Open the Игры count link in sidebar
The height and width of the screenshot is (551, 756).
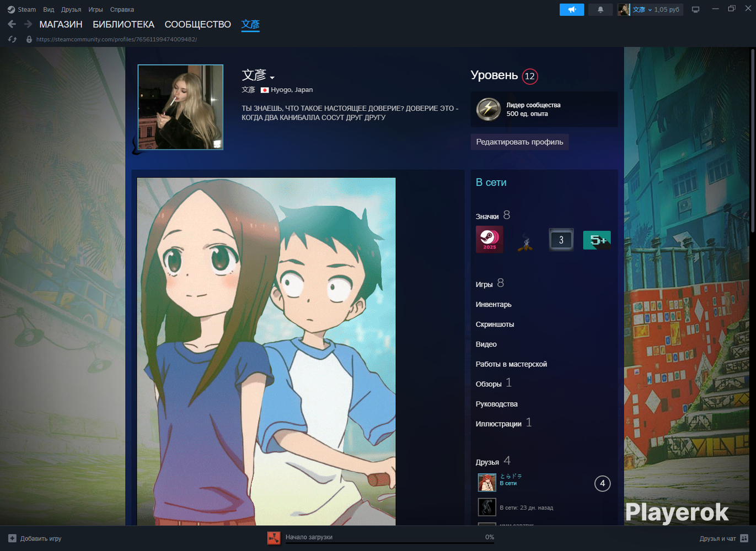[484, 284]
